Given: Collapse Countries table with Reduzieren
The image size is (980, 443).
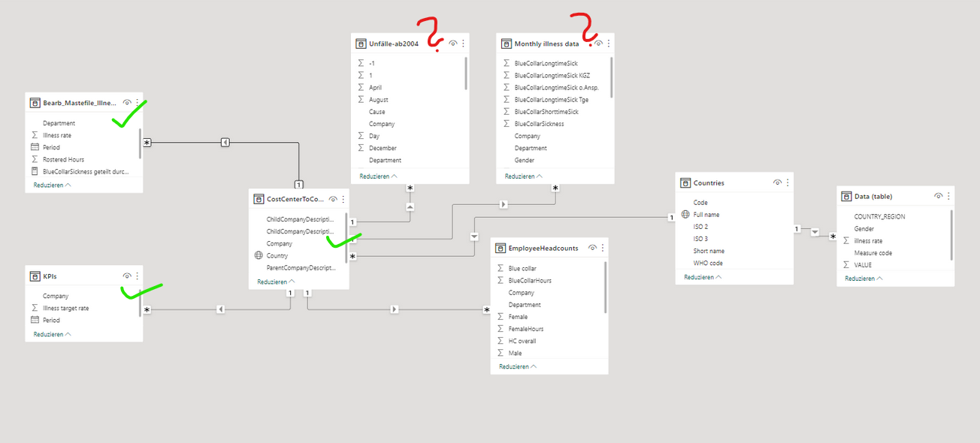Looking at the screenshot, I should tap(703, 277).
